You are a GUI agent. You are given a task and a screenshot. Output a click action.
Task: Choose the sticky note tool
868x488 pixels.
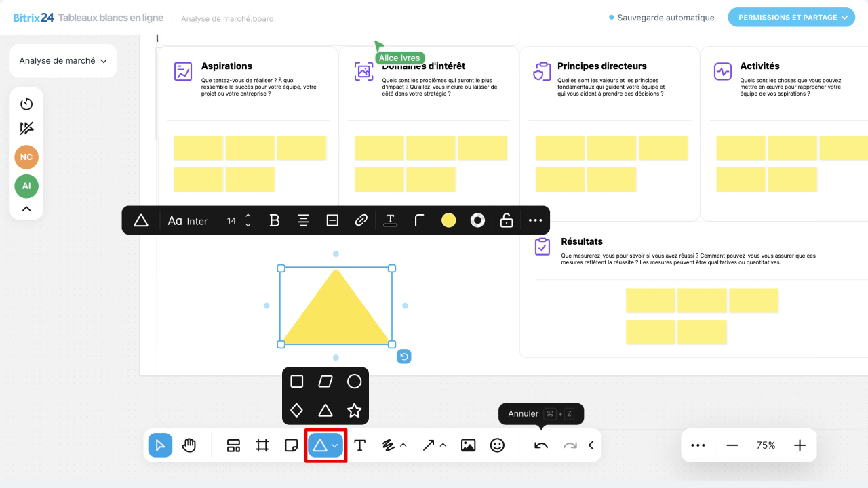pos(291,445)
